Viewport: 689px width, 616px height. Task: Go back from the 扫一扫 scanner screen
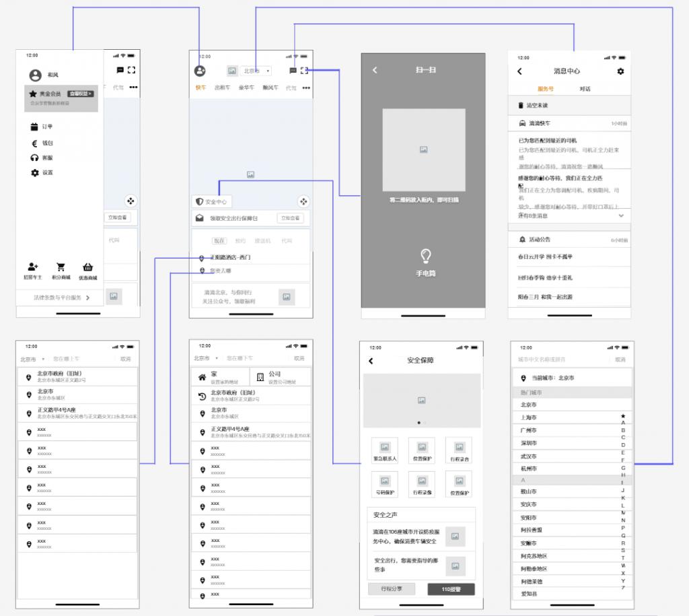[x=375, y=70]
